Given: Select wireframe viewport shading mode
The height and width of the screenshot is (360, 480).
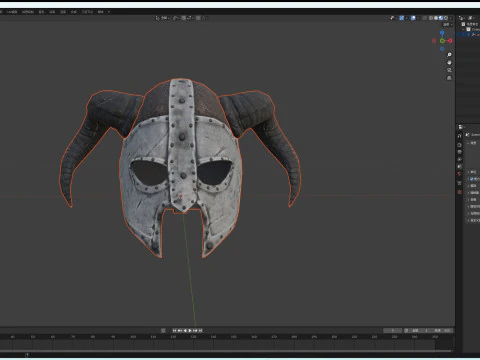Looking at the screenshot, I should pos(431,18).
